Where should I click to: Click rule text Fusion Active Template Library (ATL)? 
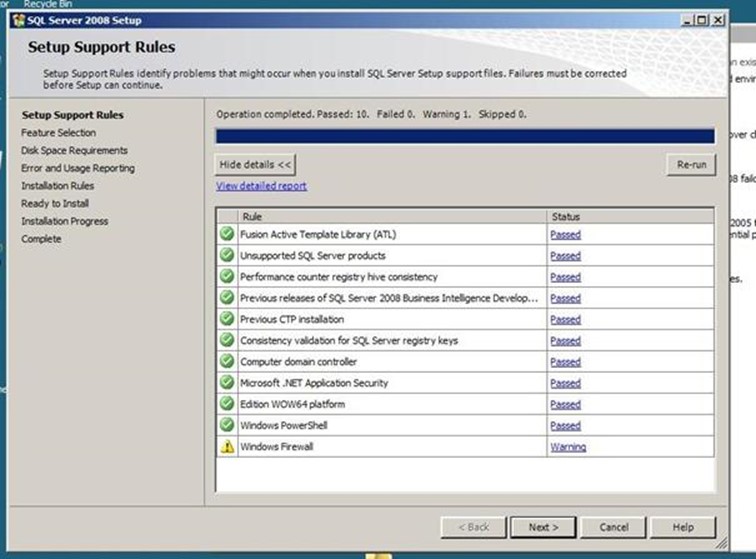(x=318, y=235)
